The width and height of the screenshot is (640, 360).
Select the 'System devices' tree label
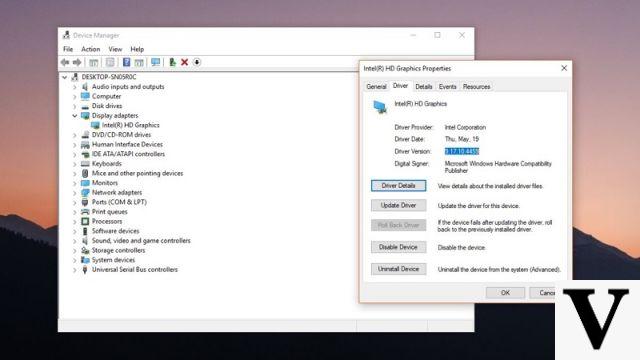[113, 260]
